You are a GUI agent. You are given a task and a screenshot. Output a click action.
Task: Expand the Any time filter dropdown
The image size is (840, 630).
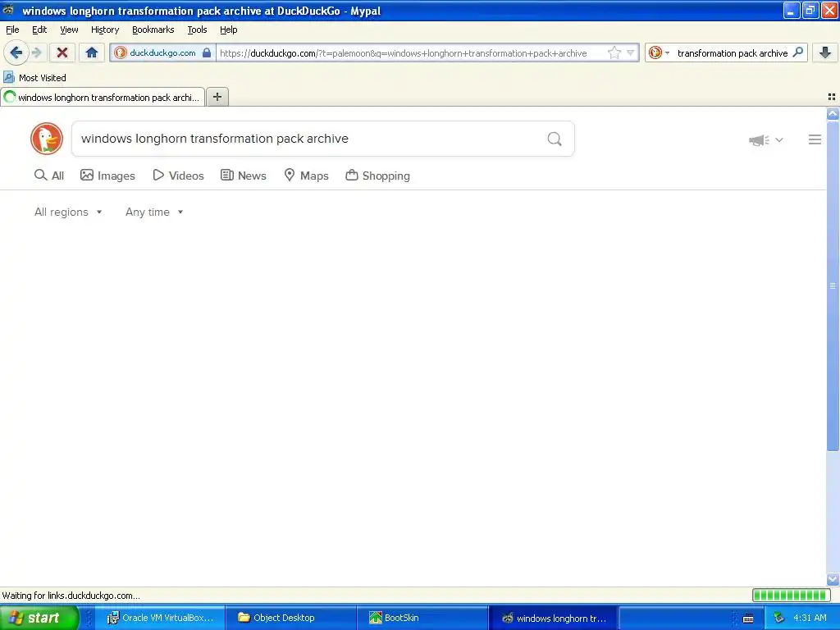154,212
